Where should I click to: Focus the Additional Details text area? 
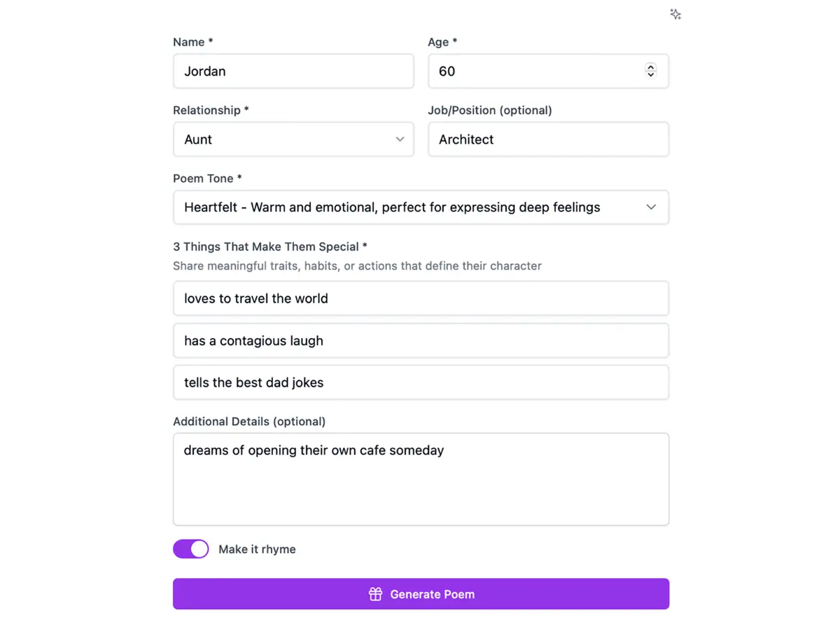(421, 479)
